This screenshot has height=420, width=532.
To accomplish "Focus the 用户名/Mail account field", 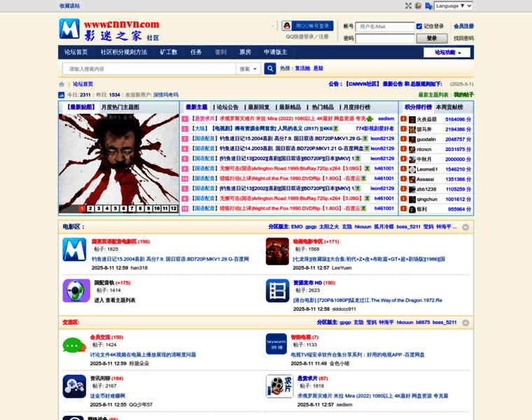I will click(x=385, y=27).
